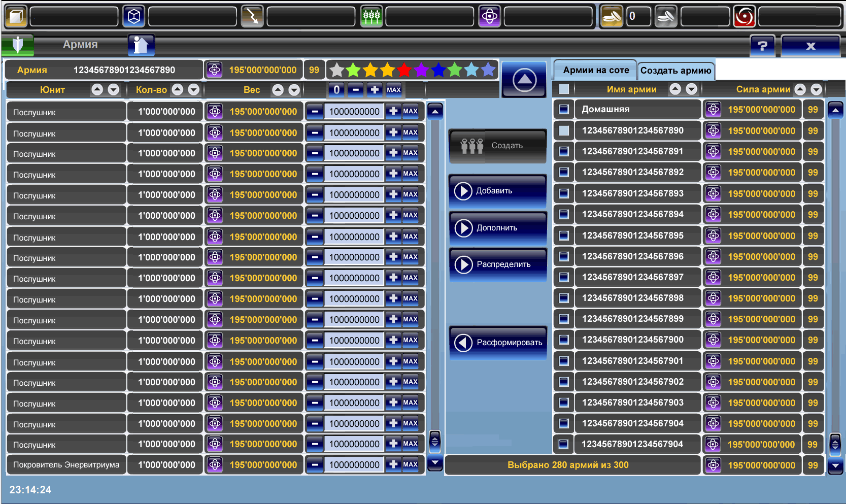The height and width of the screenshot is (504, 846).
Task: Sort Юнит column ascending with up arrow
Action: (x=97, y=90)
